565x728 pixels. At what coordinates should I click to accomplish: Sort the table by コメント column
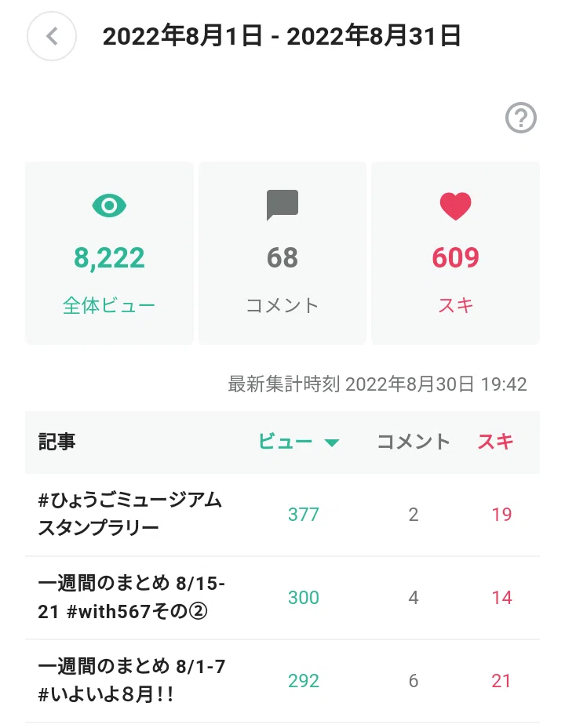414,442
